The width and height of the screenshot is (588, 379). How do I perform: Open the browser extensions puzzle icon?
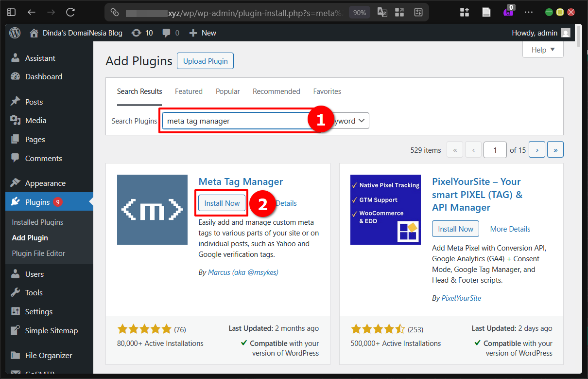[x=464, y=12]
